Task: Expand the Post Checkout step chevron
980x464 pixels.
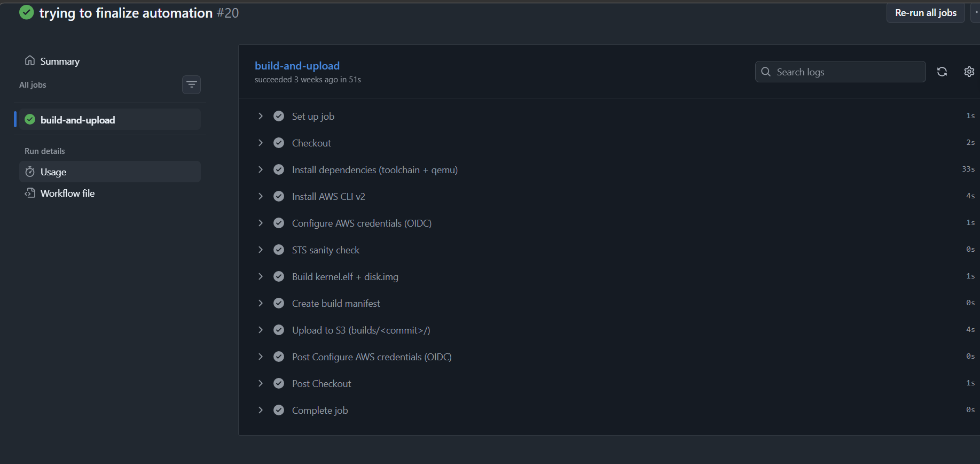Action: click(261, 383)
